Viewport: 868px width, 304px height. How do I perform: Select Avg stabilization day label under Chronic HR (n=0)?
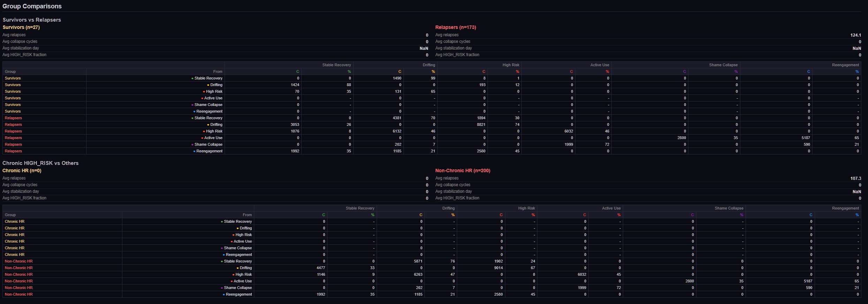coord(21,191)
